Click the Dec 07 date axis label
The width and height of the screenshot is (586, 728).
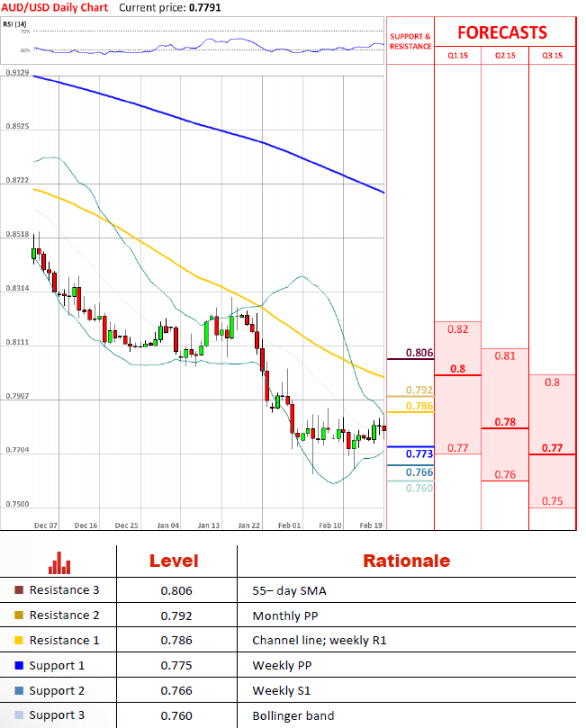tap(46, 526)
